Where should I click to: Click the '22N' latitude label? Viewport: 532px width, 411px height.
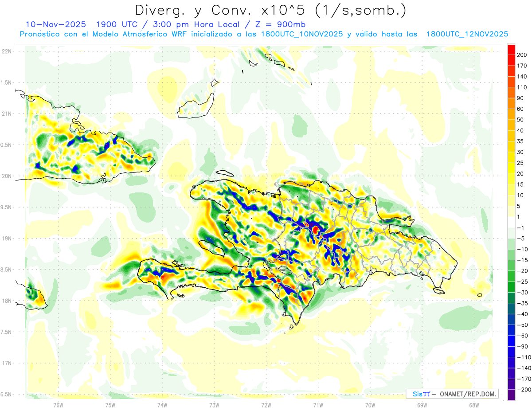tap(6, 51)
